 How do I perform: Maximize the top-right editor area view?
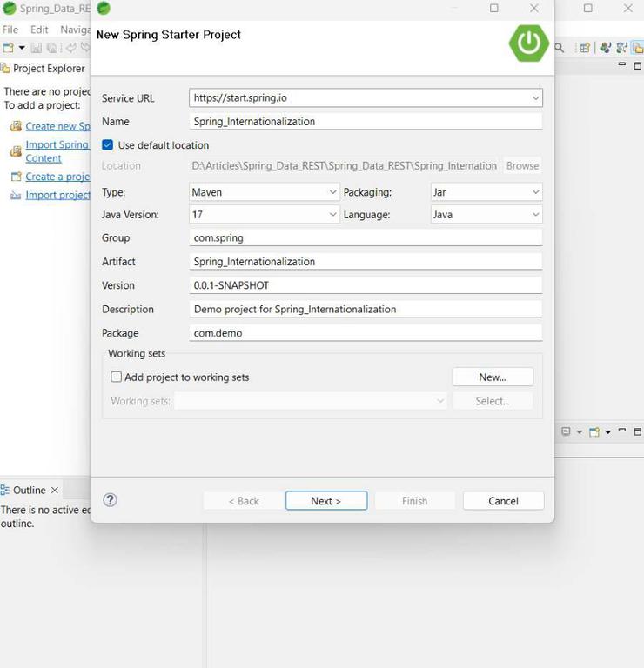click(x=638, y=65)
